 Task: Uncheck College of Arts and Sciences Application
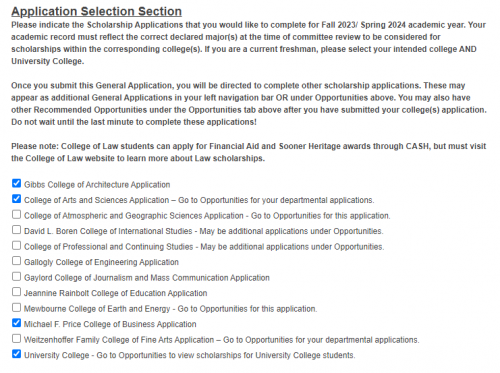(16, 199)
